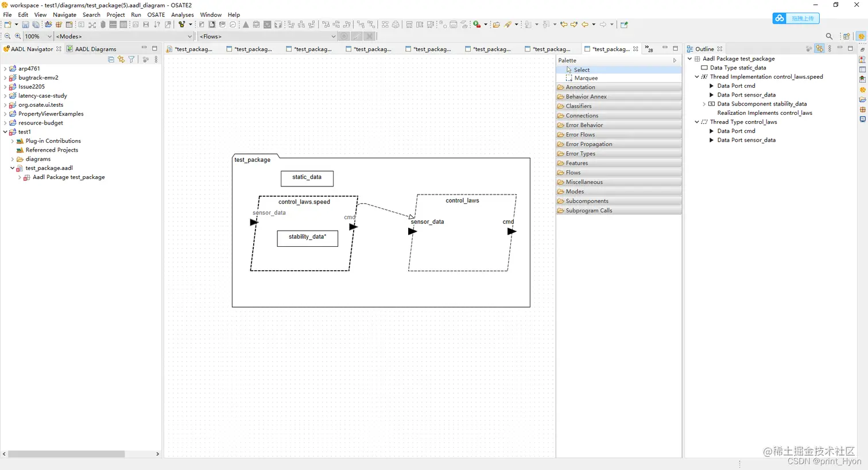Screen dimensions: 868x470
Task: Click sensor_data port arrow on control_laws.speed
Action: (254, 222)
